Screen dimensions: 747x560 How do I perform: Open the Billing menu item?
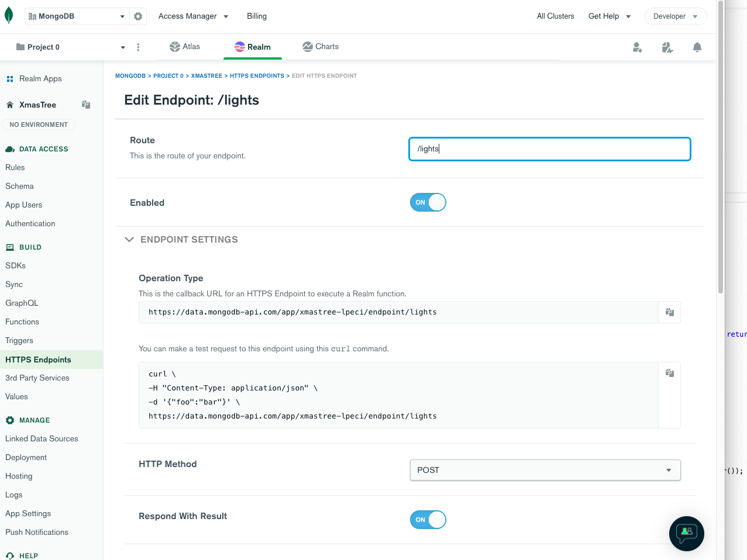pos(257,16)
